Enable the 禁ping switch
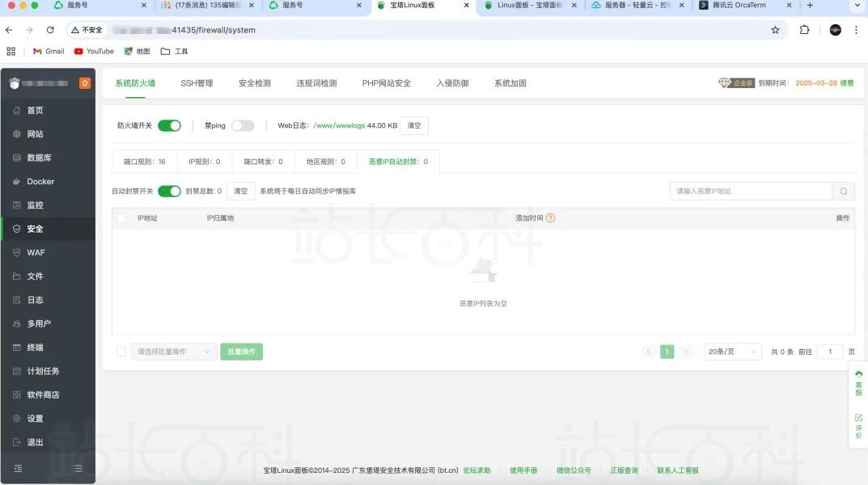Image resolution: width=868 pixels, height=485 pixels. coord(243,126)
